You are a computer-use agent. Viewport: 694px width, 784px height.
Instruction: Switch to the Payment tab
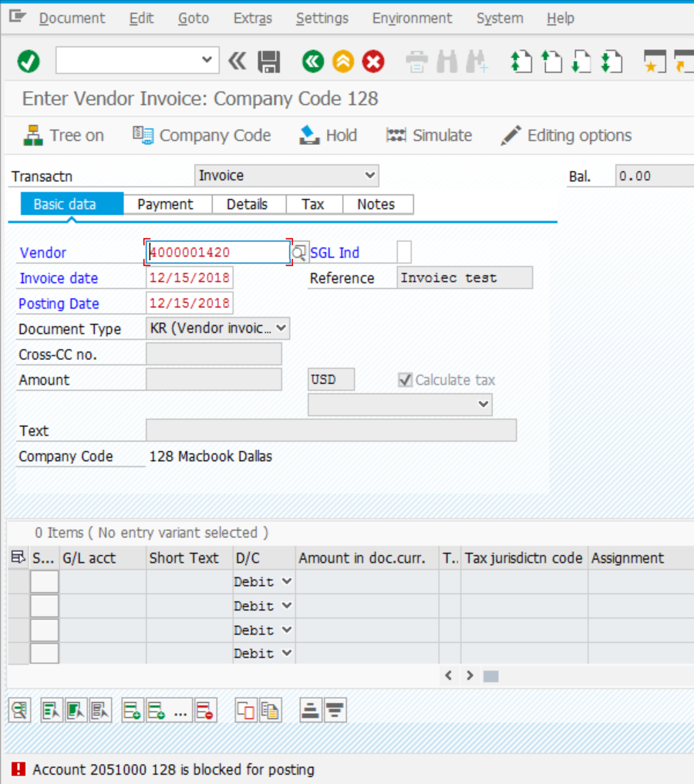(166, 204)
